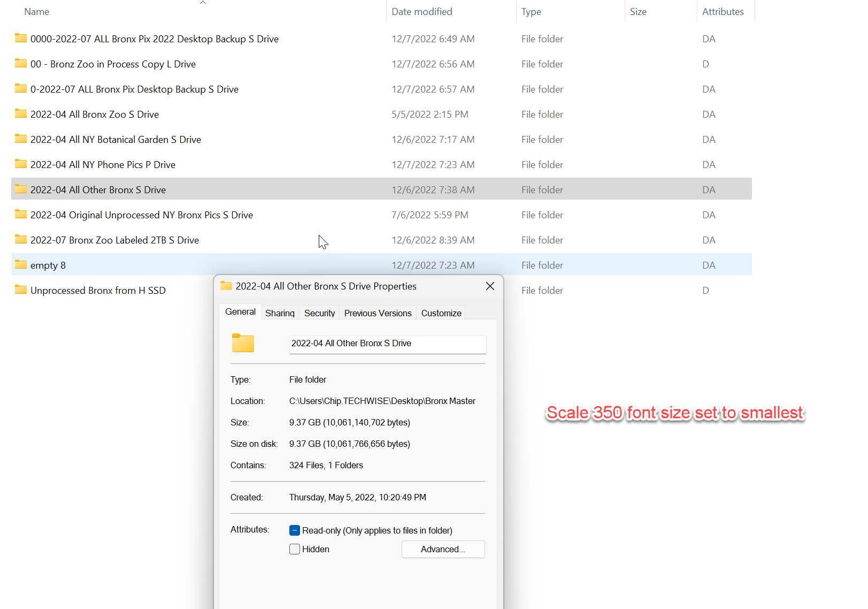Sort files by clicking the Date modified header

coord(422,11)
